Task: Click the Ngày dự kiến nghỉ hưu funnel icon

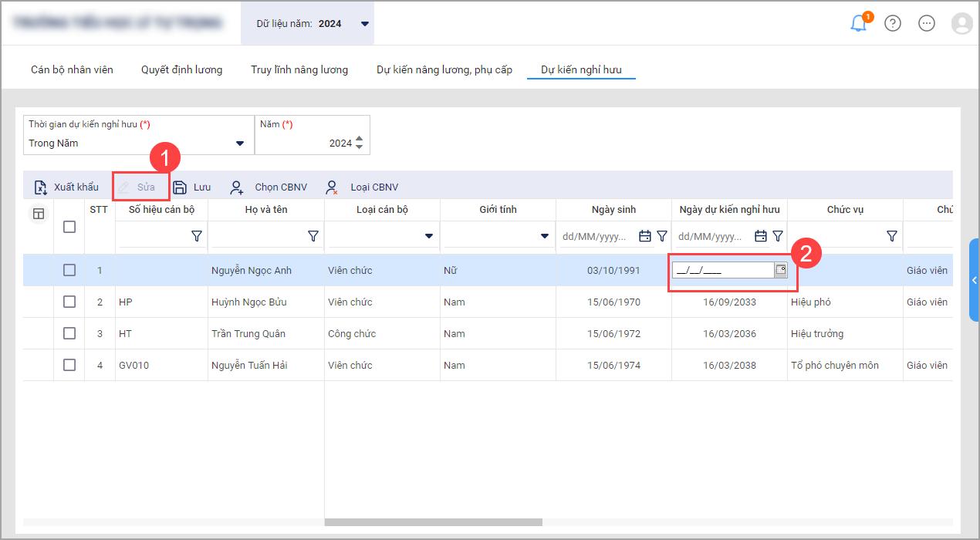Action: tap(778, 236)
